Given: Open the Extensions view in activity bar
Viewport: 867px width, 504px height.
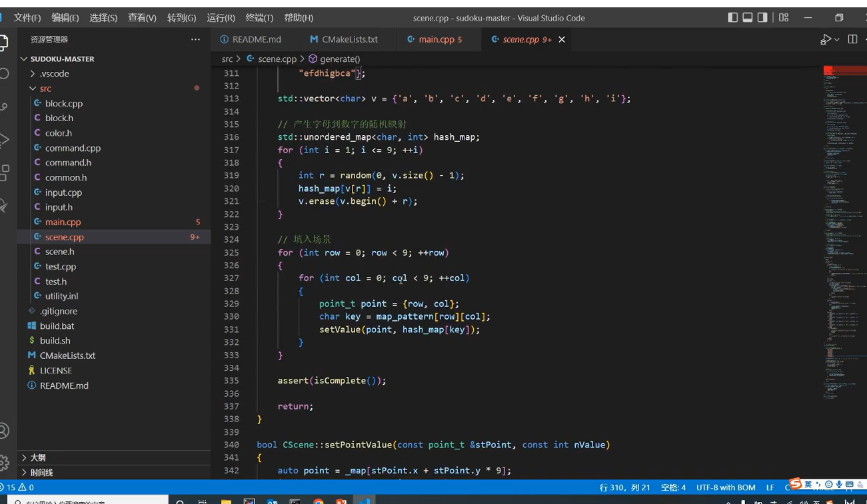Looking at the screenshot, I should point(4,172).
